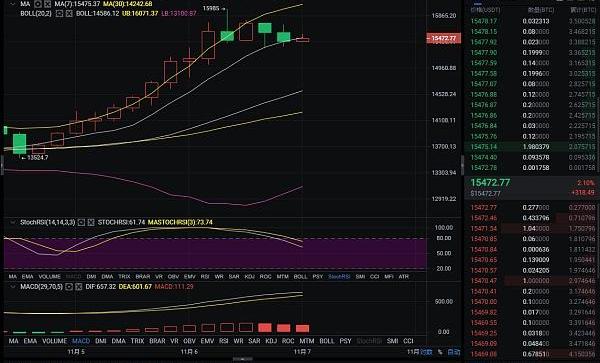Toggle the auto scale option at bottom right
This screenshot has height=363, width=600.
pyautogui.click(x=454, y=352)
